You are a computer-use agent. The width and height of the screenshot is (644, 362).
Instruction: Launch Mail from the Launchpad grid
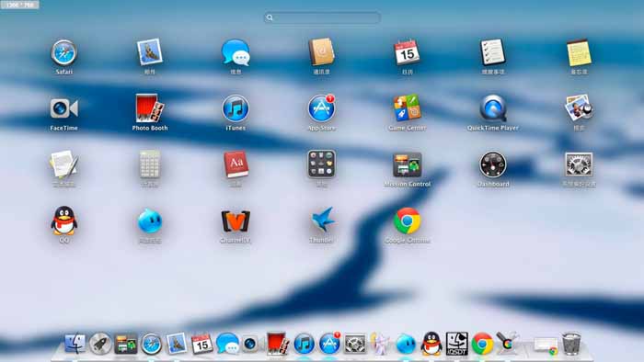(149, 52)
